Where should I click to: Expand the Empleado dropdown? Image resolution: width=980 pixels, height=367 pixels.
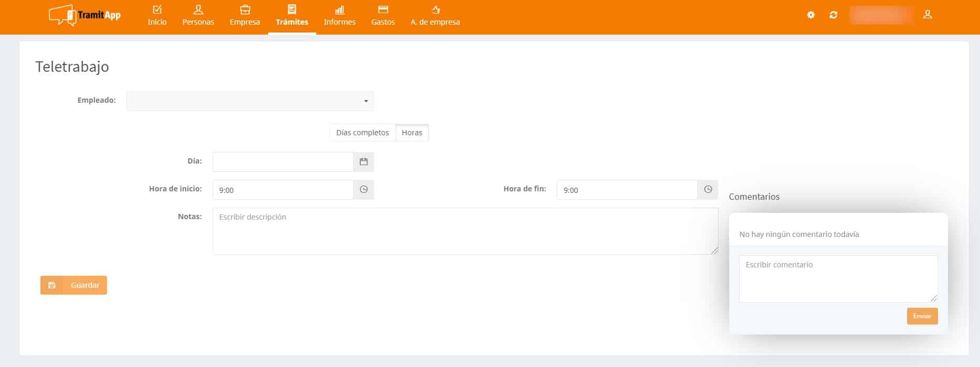coord(250,101)
